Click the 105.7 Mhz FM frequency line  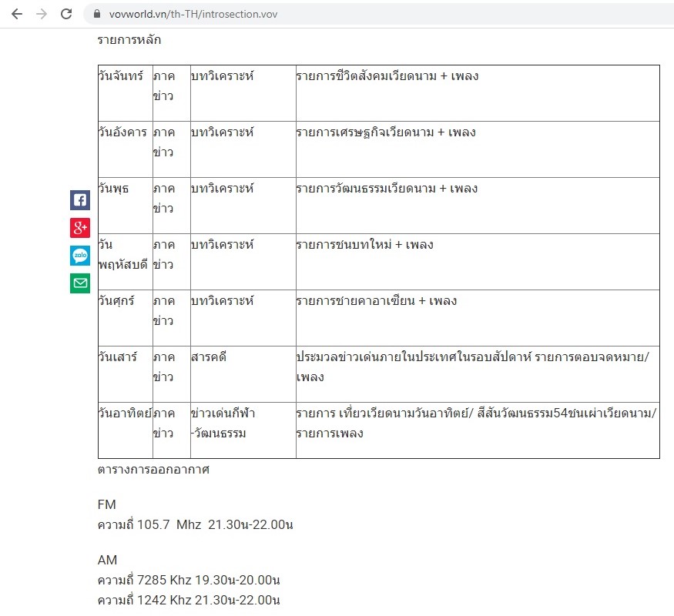point(196,525)
